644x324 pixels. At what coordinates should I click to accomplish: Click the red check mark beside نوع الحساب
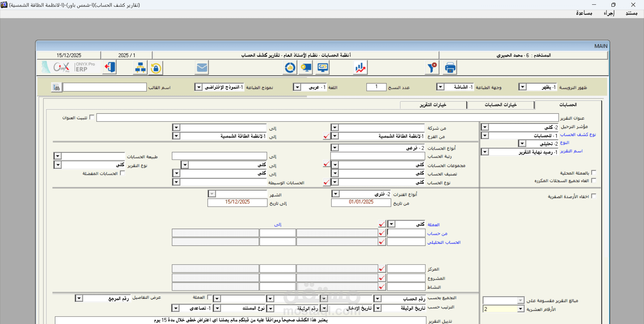(326, 182)
